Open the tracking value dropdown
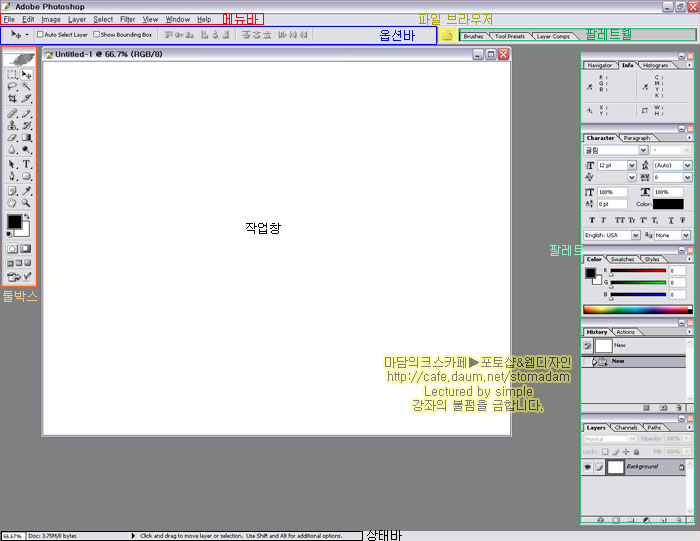The height and width of the screenshot is (541, 700). tap(688, 177)
